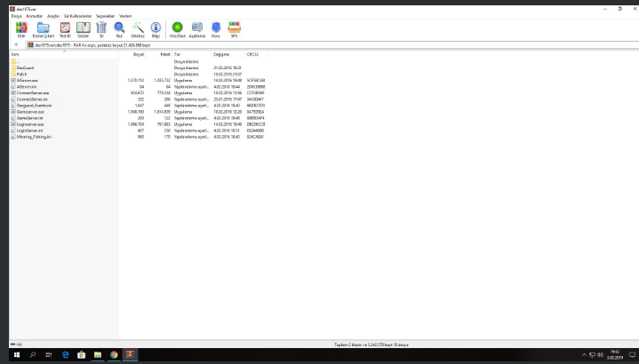Show archive Bilgi info
Image resolution: width=639 pixels, height=364 pixels.
[156, 30]
